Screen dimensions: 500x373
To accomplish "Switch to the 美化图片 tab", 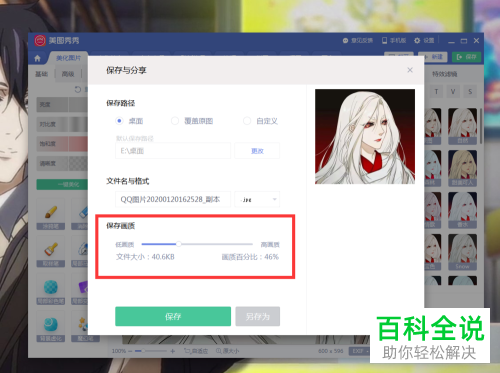I will click(x=68, y=58).
